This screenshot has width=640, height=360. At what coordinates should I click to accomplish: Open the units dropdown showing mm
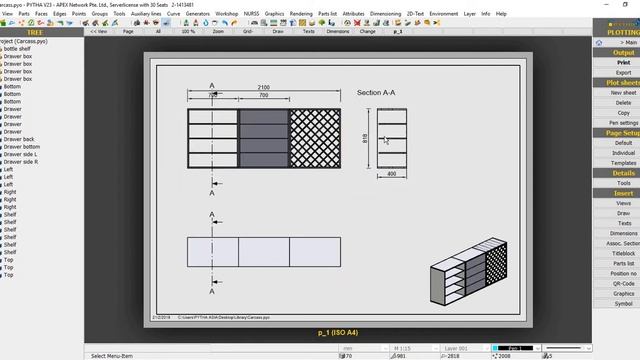pyautogui.click(x=363, y=348)
